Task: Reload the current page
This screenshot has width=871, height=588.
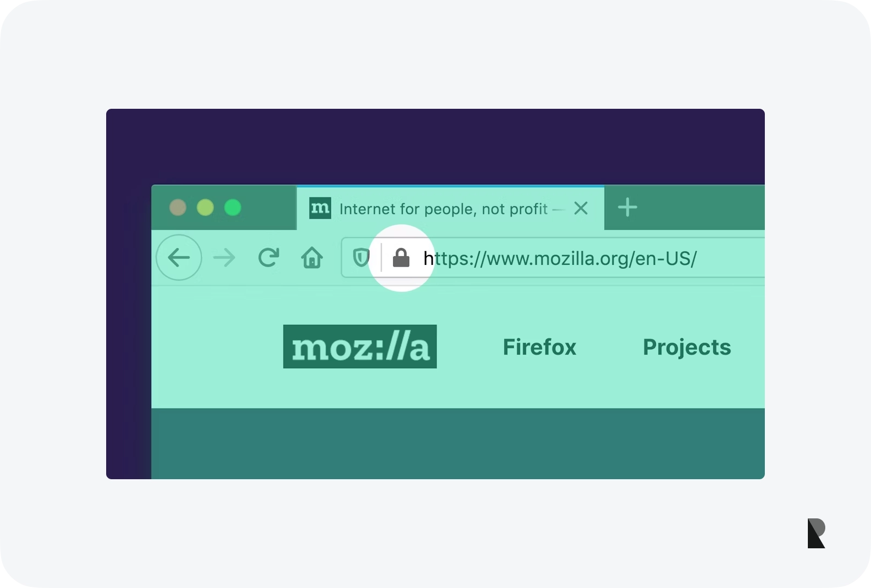Action: pyautogui.click(x=269, y=257)
